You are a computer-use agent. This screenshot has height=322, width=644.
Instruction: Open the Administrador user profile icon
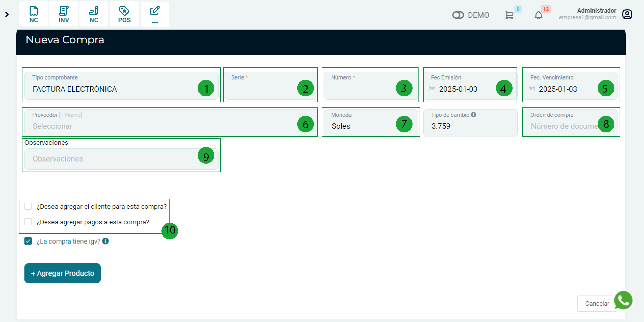627,14
